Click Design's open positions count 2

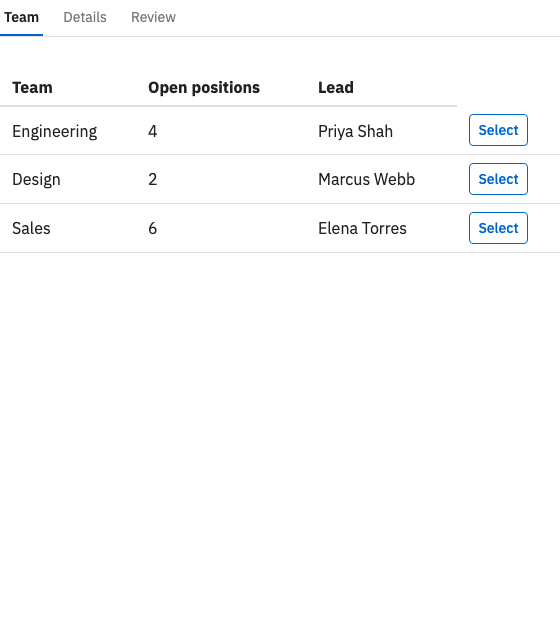click(x=153, y=180)
